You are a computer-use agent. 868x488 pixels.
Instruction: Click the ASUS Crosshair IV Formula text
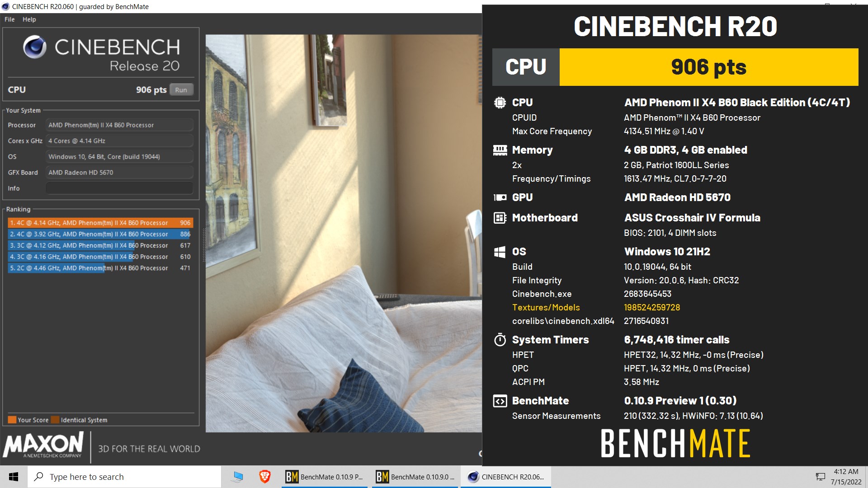692,218
